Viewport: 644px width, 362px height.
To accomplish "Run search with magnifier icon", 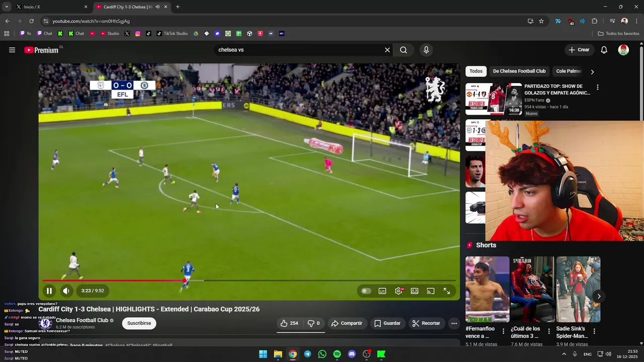I will 404,50.
